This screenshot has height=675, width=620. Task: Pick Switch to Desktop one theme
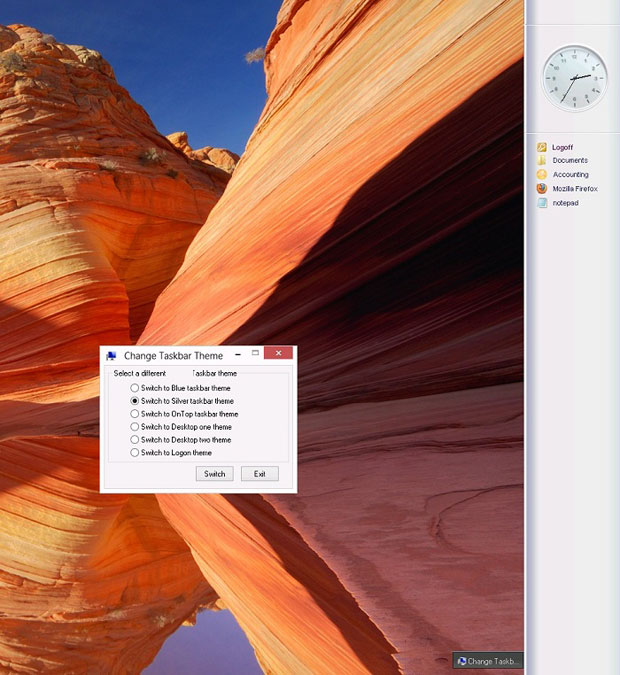pyautogui.click(x=181, y=427)
